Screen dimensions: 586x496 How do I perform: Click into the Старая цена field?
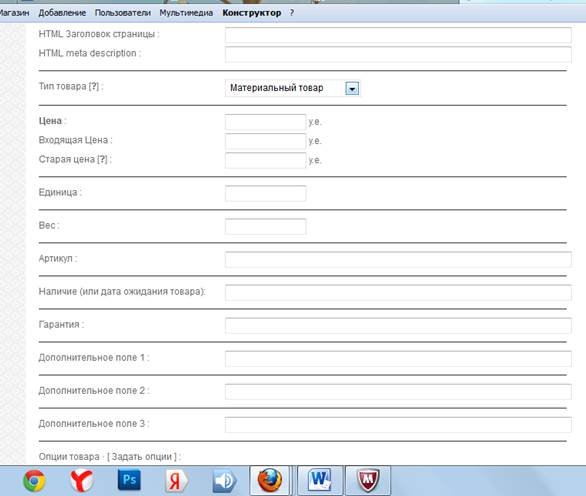pos(265,160)
